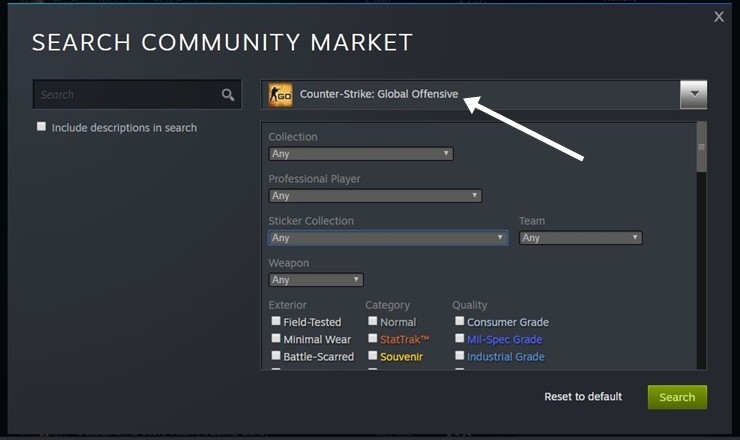Click Reset to default
The image size is (740, 440).
pyautogui.click(x=583, y=397)
